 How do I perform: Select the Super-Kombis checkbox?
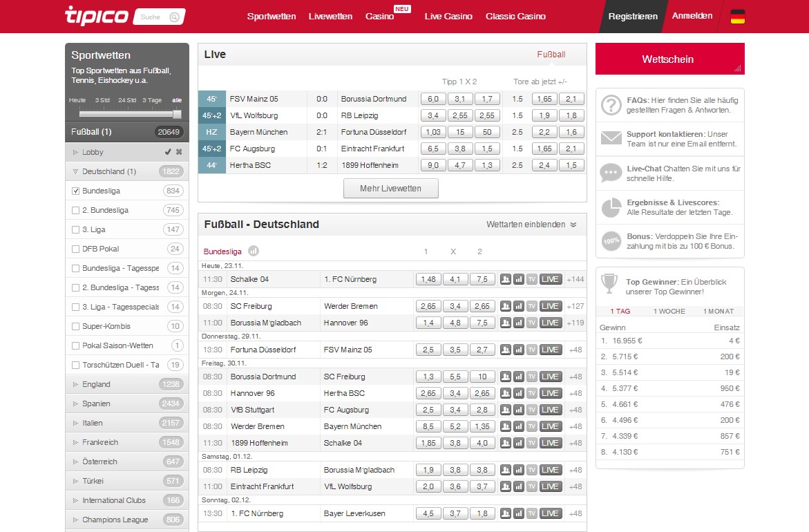click(x=76, y=326)
